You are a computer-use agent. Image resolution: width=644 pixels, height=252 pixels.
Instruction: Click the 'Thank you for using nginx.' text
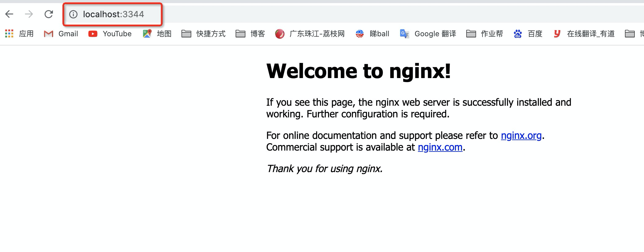pyautogui.click(x=324, y=169)
